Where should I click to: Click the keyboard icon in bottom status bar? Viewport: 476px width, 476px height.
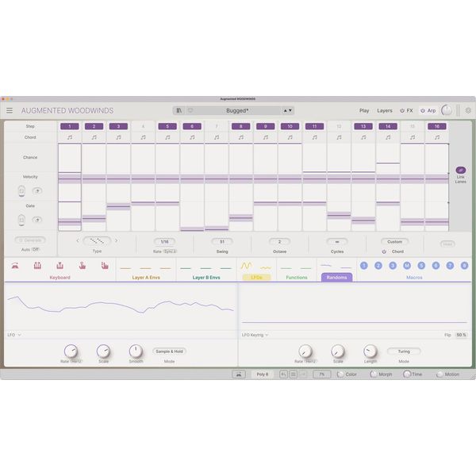point(239,374)
